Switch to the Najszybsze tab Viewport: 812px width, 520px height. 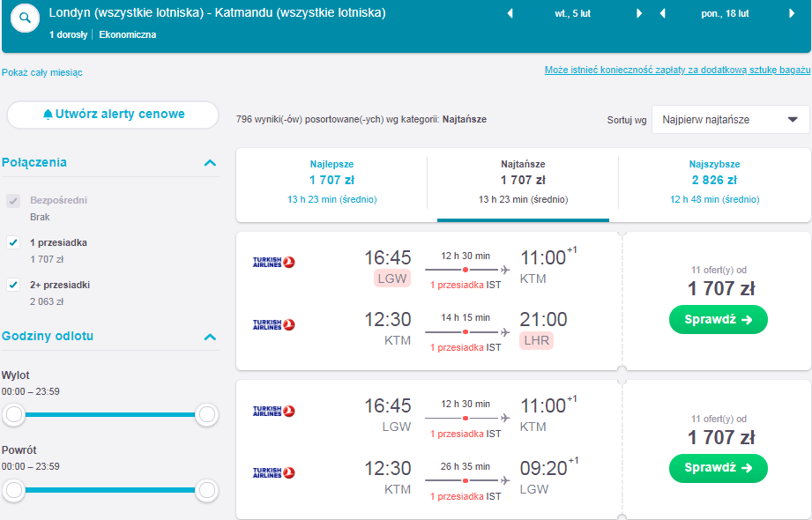point(715,182)
